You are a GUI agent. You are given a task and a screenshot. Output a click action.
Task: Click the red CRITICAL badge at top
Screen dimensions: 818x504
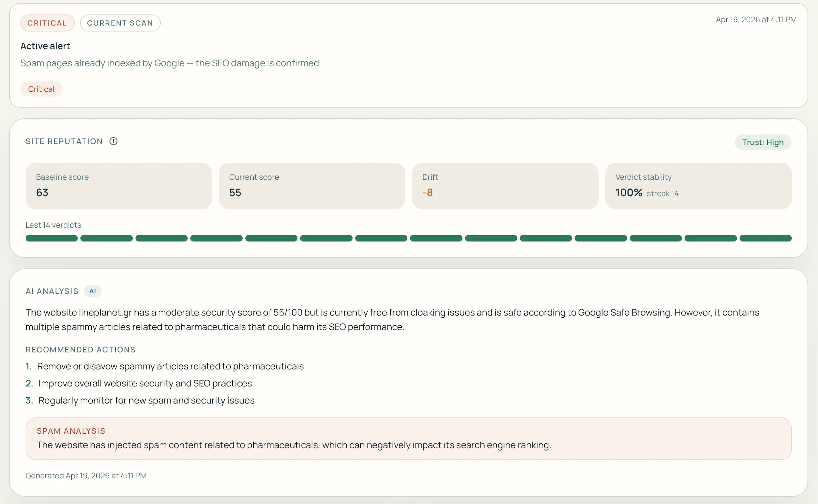[47, 23]
